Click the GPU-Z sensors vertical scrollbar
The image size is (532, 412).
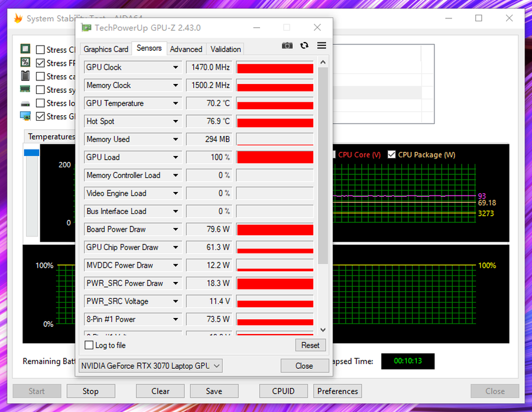point(323,166)
